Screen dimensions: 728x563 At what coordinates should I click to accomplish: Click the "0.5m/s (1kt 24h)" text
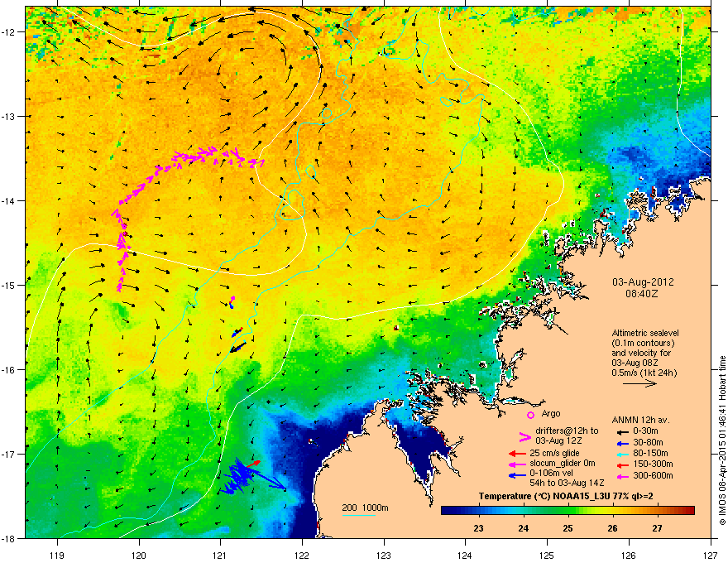coord(644,373)
